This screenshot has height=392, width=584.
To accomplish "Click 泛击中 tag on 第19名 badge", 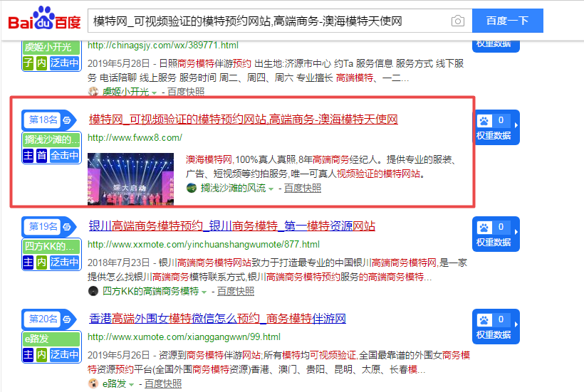I will [x=64, y=263].
